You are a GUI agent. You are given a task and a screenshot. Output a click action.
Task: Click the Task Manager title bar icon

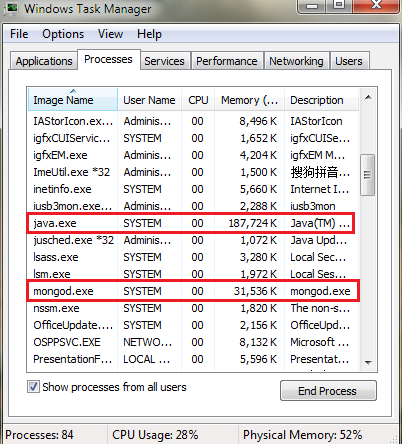pos(12,8)
